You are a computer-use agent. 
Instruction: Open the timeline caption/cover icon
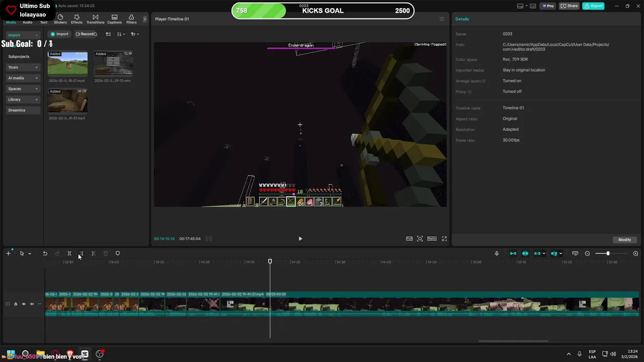(575, 253)
